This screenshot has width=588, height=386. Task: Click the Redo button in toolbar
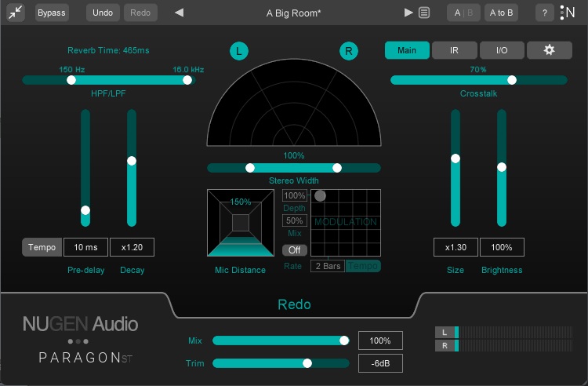tap(140, 13)
